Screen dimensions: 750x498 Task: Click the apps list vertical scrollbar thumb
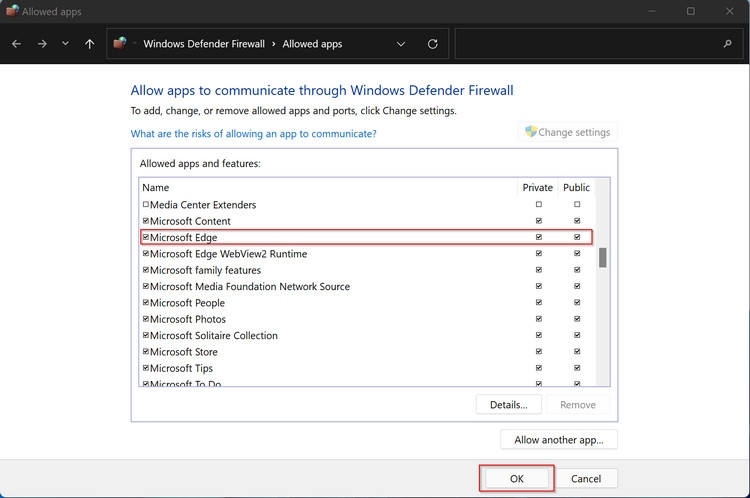(602, 258)
